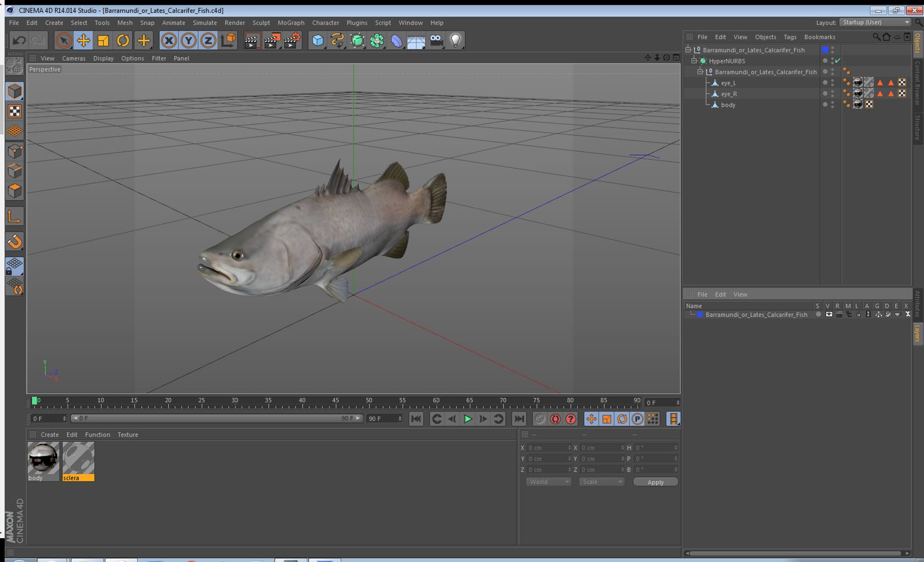Select the Scale tool in top toolbar
This screenshot has height=562, width=924.
tap(103, 41)
